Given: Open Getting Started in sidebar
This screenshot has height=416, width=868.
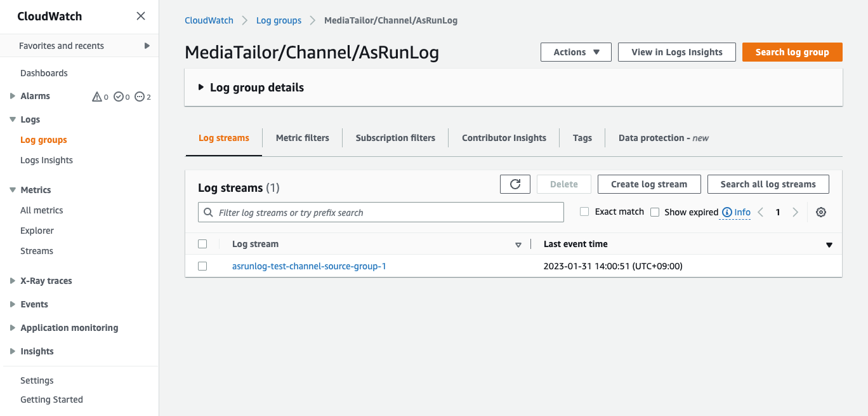Looking at the screenshot, I should click(51, 399).
